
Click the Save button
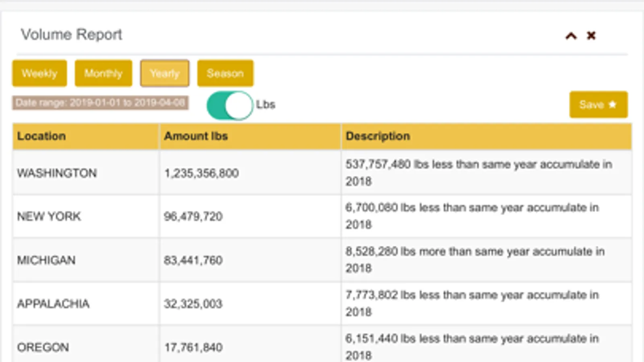pos(598,105)
